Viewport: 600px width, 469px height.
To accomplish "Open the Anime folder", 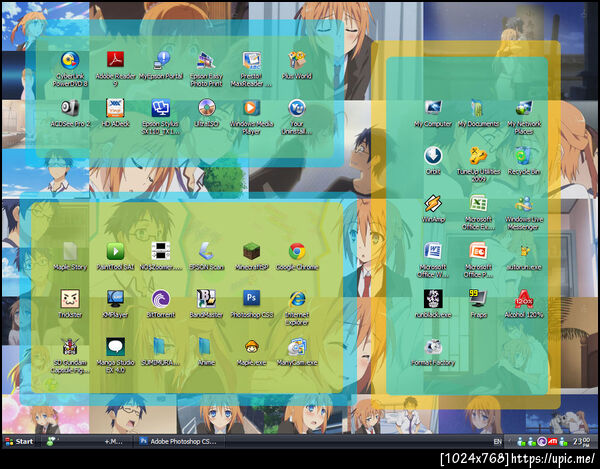I will pos(206,347).
